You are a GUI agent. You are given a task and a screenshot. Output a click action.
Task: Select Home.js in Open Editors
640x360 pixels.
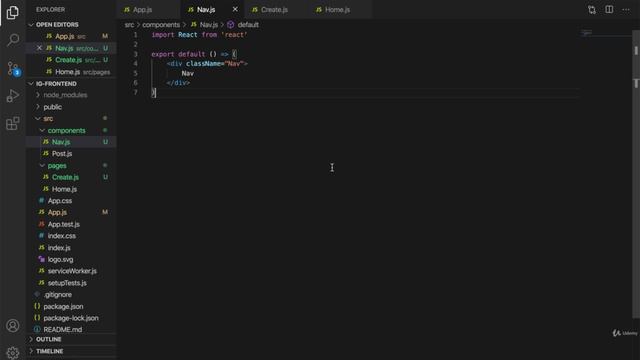pyautogui.click(x=71, y=72)
